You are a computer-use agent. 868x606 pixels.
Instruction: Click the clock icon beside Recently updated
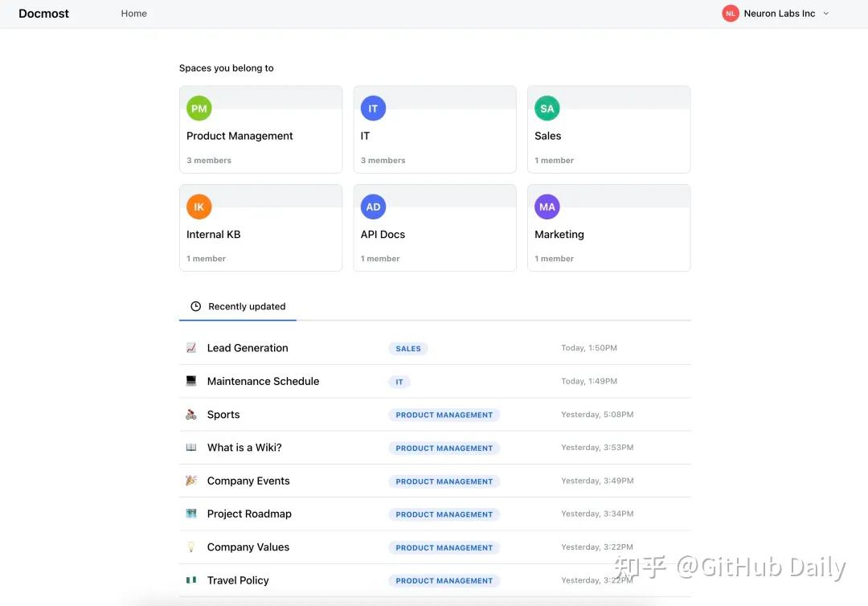[195, 306]
